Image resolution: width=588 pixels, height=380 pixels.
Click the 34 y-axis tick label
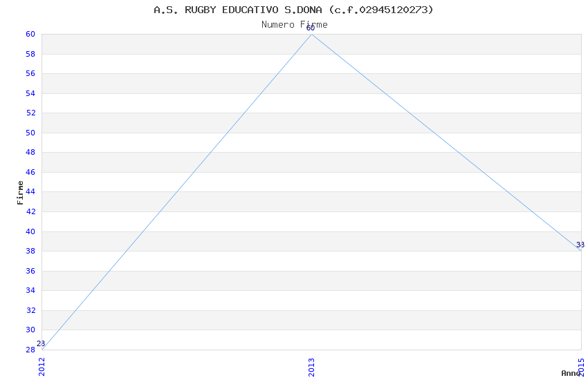point(30,290)
